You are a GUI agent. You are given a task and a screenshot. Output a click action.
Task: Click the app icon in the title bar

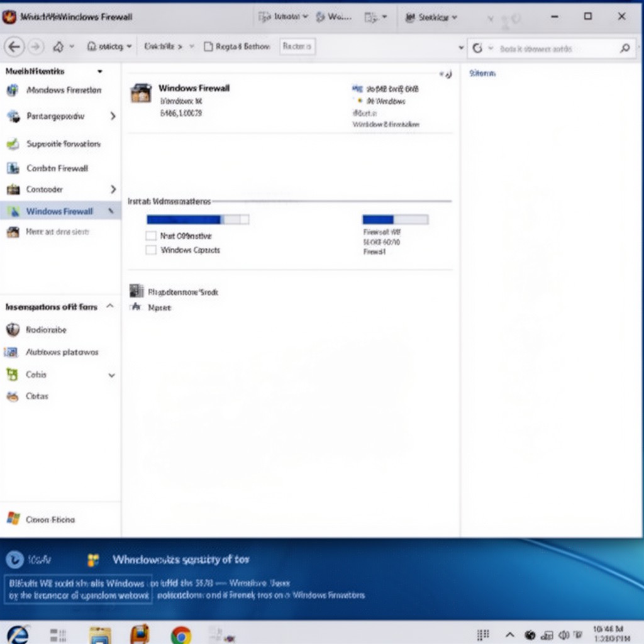(9, 17)
